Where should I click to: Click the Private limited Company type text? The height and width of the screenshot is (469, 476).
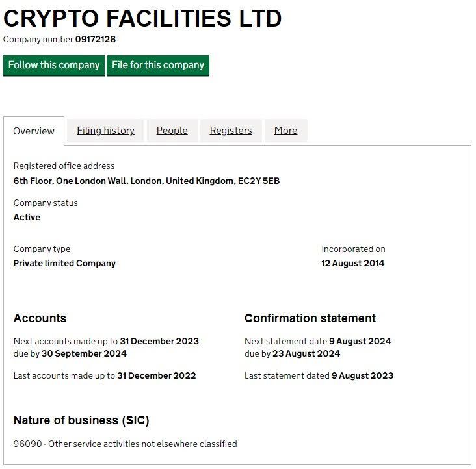point(64,263)
